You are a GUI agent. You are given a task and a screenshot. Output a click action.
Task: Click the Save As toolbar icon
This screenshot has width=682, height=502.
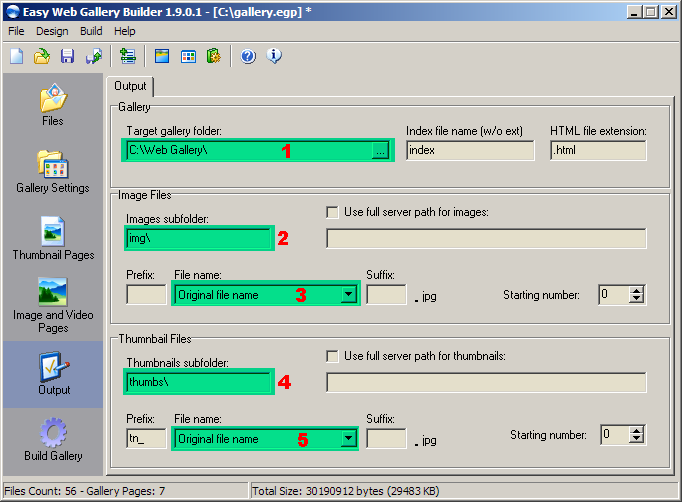(x=94, y=57)
